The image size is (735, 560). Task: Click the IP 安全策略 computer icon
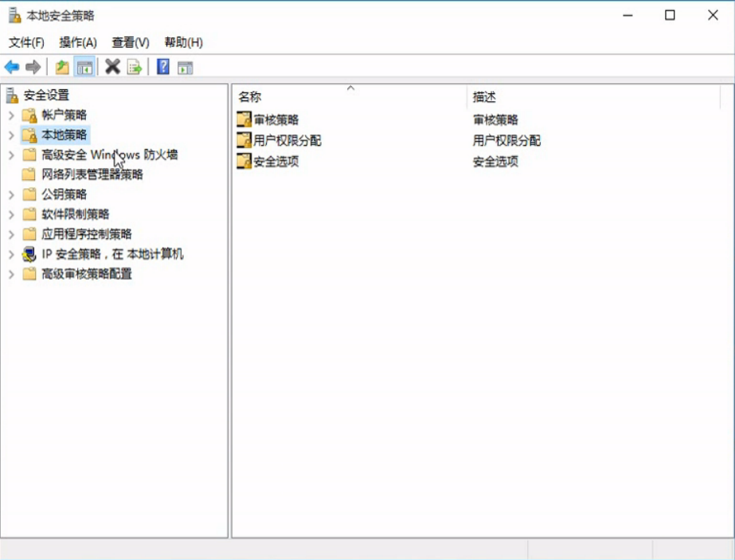coord(29,254)
